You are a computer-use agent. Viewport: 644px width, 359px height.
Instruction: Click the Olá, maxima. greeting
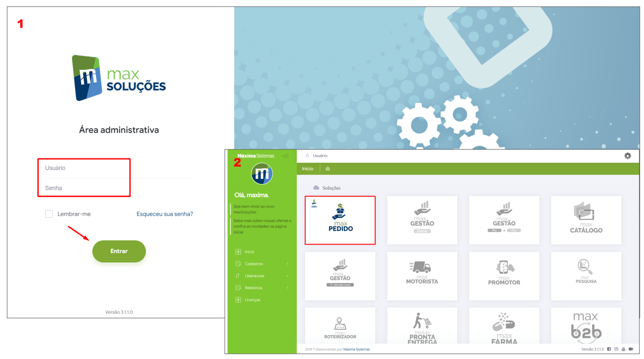pos(251,195)
